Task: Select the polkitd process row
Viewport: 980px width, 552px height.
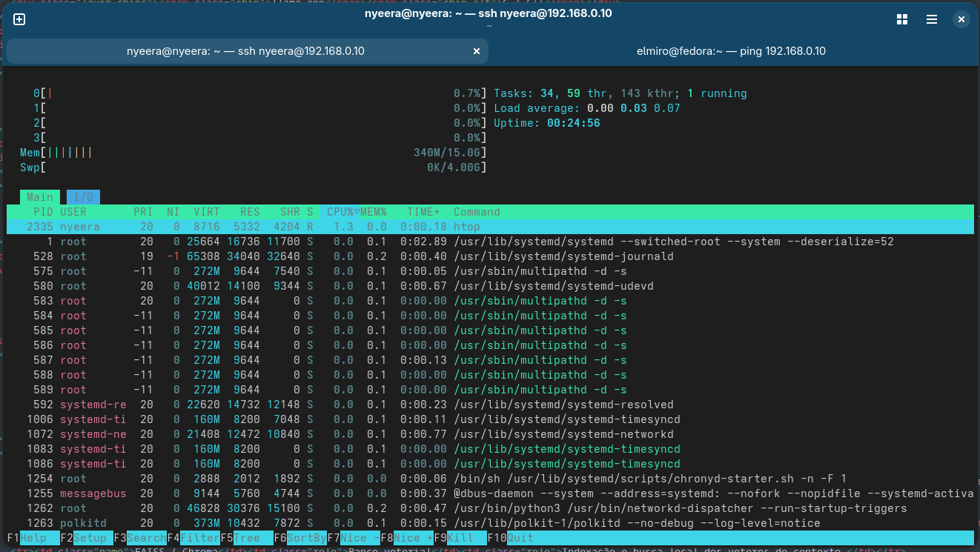Action: 489,523
